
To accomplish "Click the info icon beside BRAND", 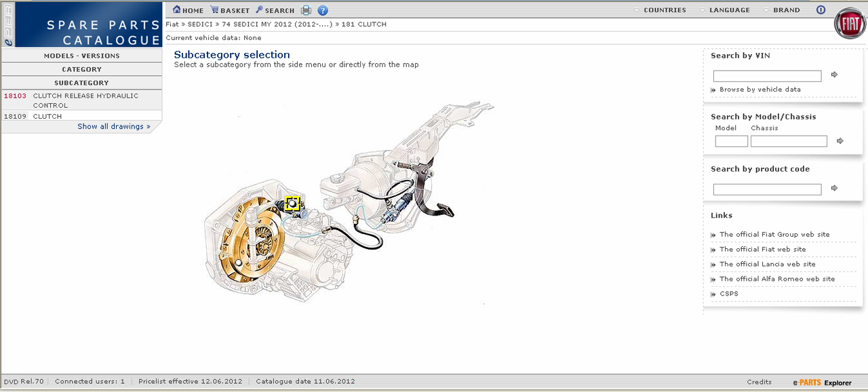I will [x=821, y=10].
